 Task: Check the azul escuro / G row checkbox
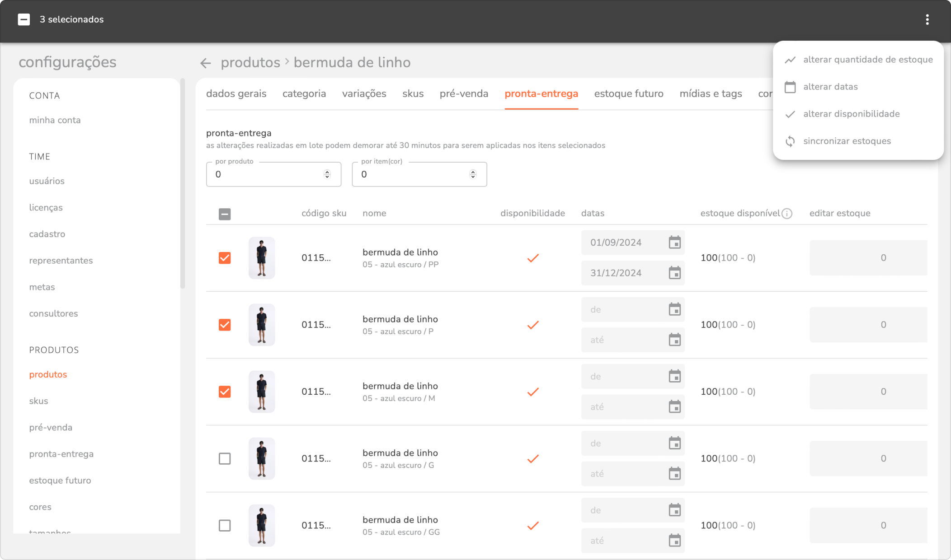point(225,459)
